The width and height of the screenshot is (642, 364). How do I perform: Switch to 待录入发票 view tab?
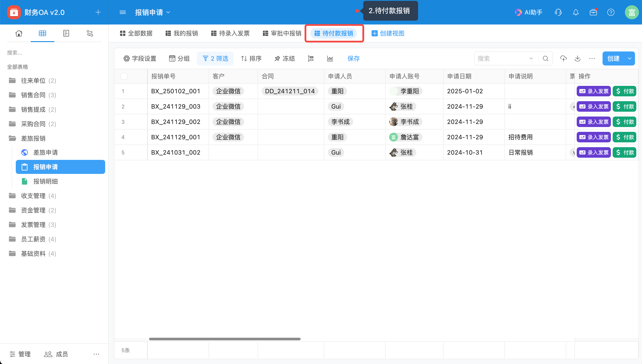(230, 33)
